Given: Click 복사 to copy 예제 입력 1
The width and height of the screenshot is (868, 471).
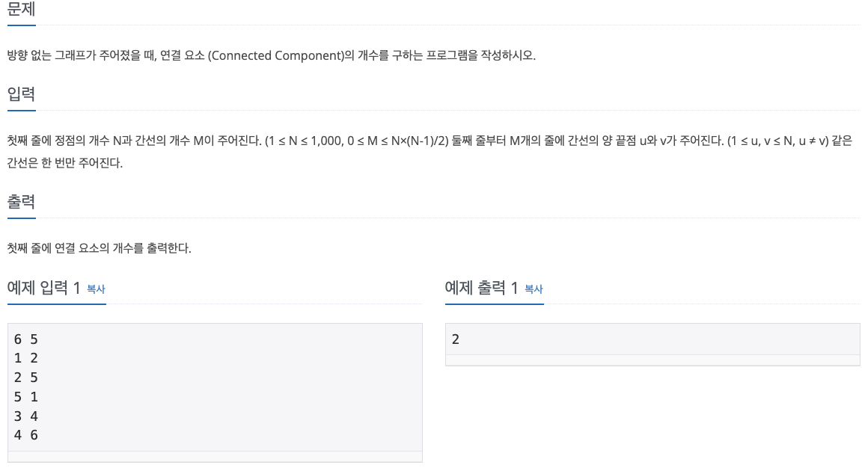Looking at the screenshot, I should pyautogui.click(x=96, y=289).
